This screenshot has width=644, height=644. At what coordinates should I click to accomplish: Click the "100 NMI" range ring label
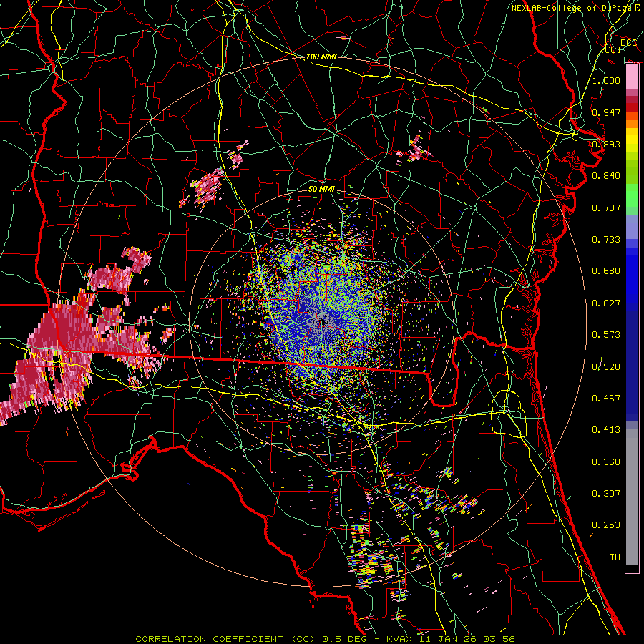pyautogui.click(x=321, y=57)
